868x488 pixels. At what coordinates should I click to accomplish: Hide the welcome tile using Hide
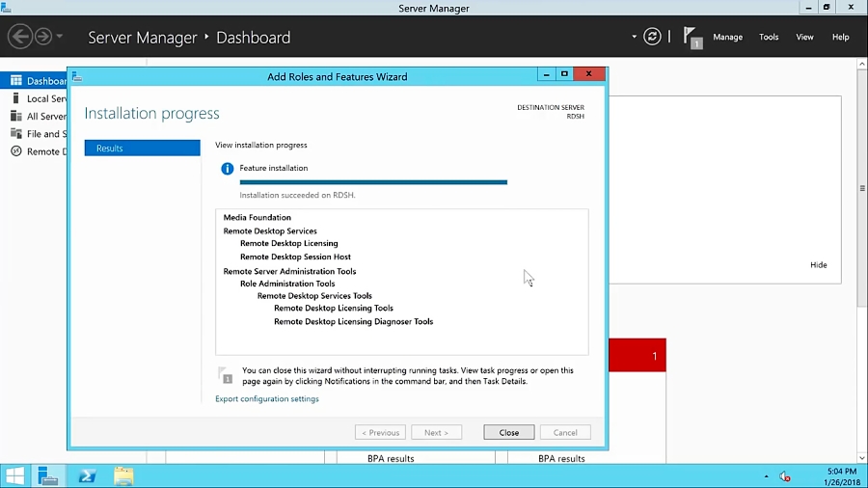point(818,265)
